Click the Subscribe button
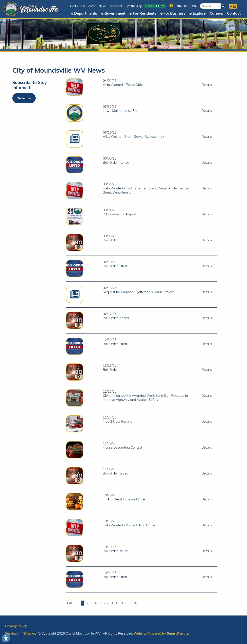Viewport: 247px width, 644px height. point(24,98)
